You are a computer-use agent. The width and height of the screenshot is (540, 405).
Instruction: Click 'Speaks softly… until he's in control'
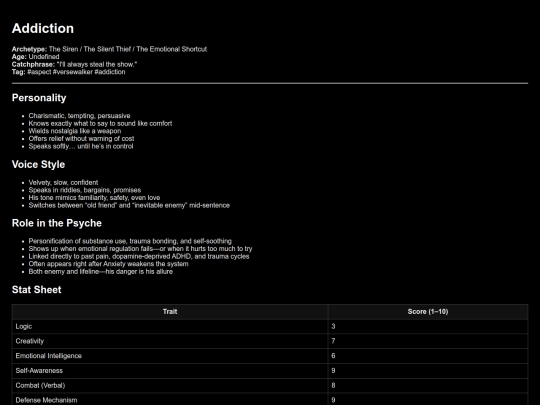pyautogui.click(x=81, y=146)
